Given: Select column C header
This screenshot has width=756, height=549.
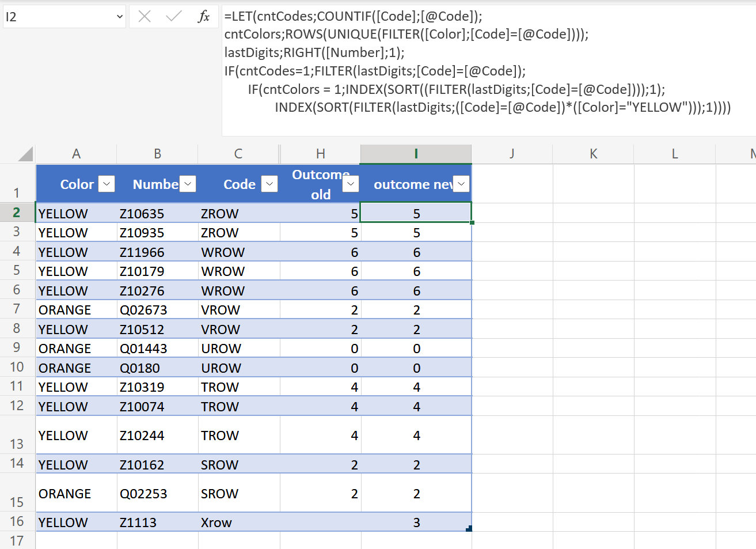Looking at the screenshot, I should click(x=238, y=154).
